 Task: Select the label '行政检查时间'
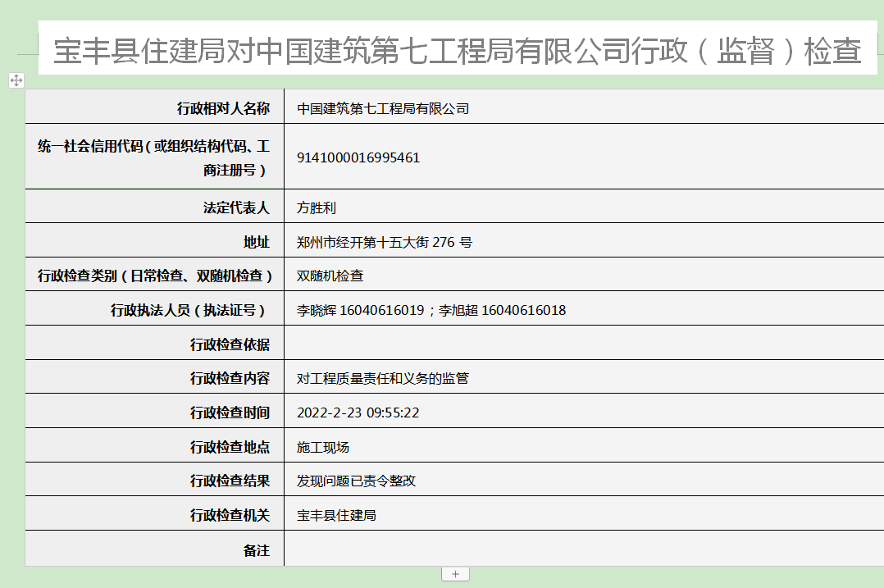click(230, 413)
